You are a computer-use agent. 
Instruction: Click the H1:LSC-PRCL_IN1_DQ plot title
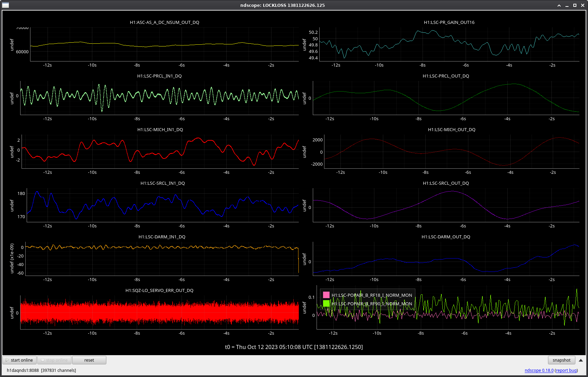pyautogui.click(x=159, y=76)
